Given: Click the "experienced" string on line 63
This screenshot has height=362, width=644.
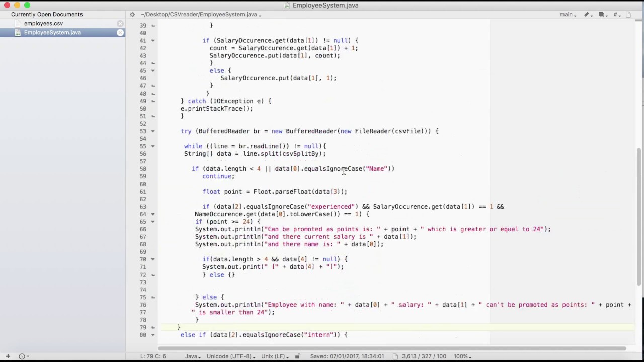Looking at the screenshot, I should click(332, 207).
